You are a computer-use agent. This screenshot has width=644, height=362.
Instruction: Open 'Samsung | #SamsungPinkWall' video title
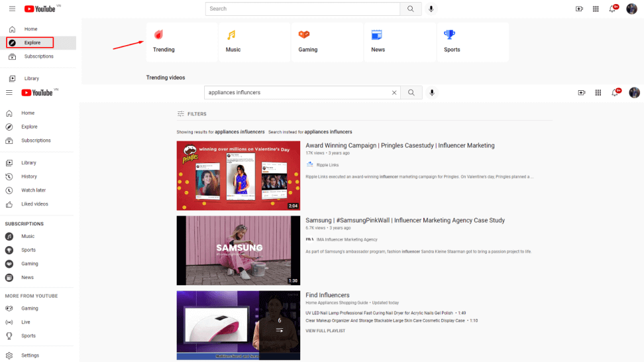[x=405, y=220]
